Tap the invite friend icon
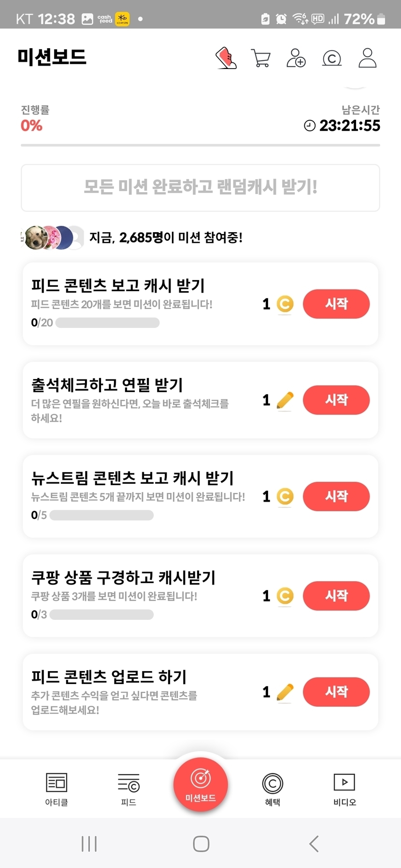Screen dimensions: 401x868 coord(296,58)
